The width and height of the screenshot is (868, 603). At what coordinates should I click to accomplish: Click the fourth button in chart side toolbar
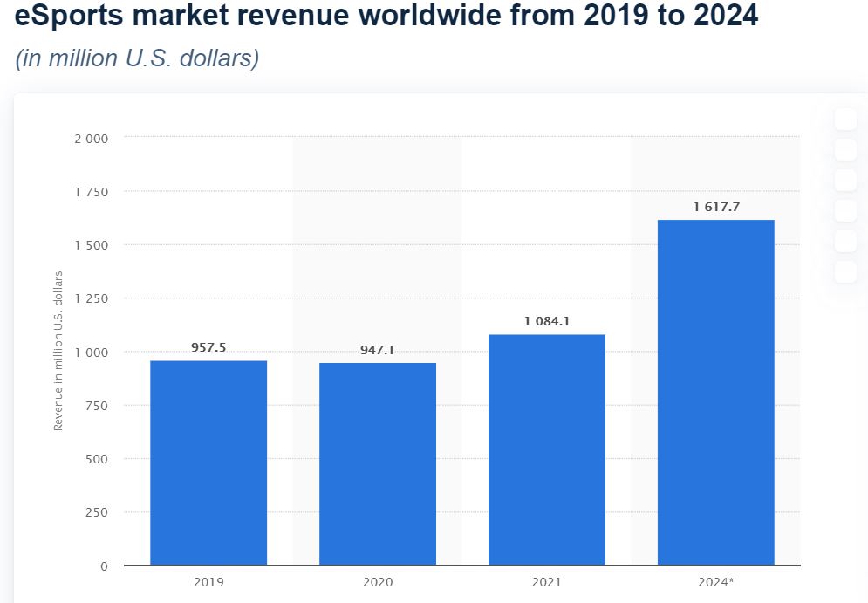845,210
